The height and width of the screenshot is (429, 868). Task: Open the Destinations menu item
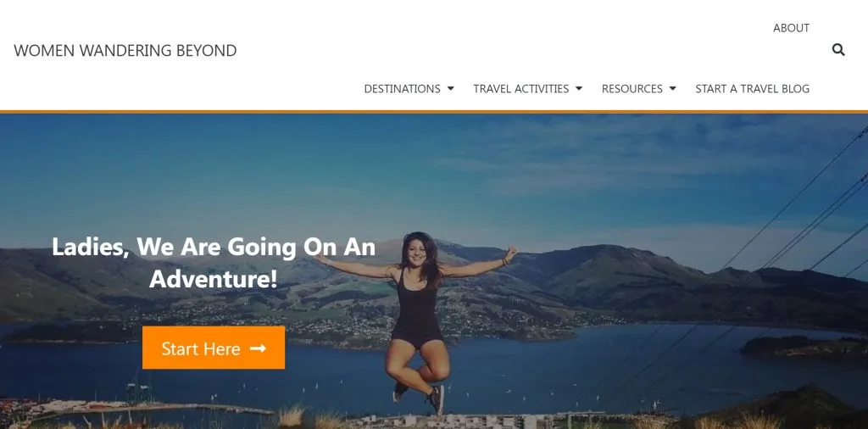tap(403, 88)
